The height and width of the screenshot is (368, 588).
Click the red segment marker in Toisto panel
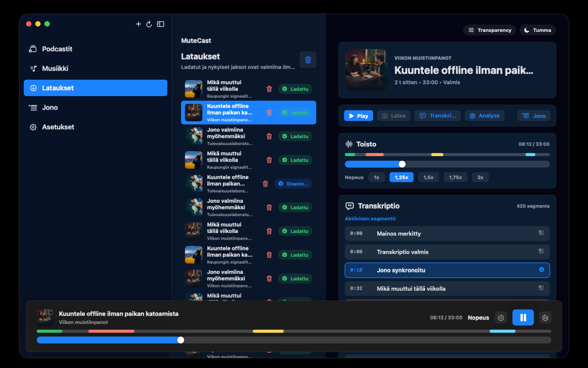pyautogui.click(x=374, y=155)
